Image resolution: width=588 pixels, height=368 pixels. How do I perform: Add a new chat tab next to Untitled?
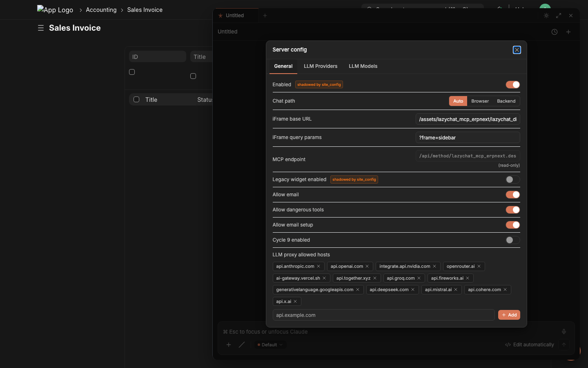(x=265, y=16)
